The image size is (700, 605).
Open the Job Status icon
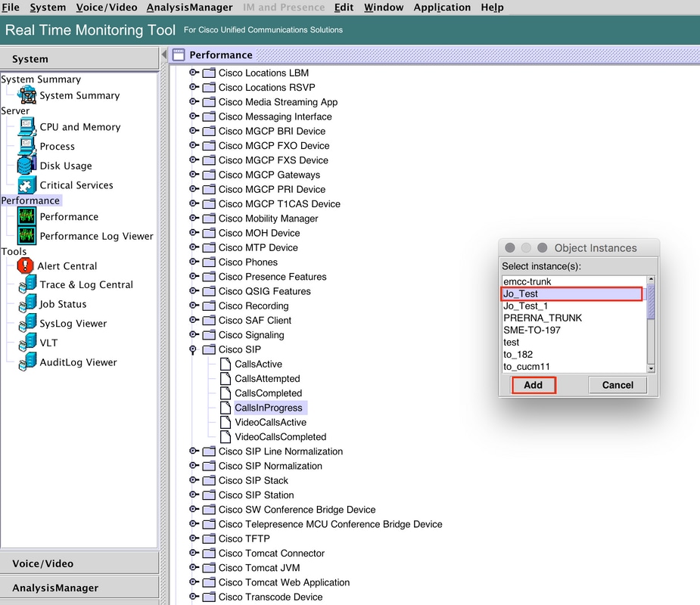click(28, 303)
